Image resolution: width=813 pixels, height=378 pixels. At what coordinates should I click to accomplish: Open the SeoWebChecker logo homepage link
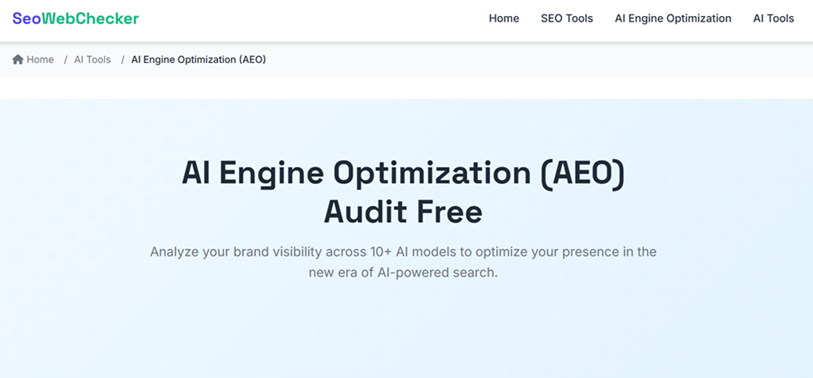click(76, 19)
